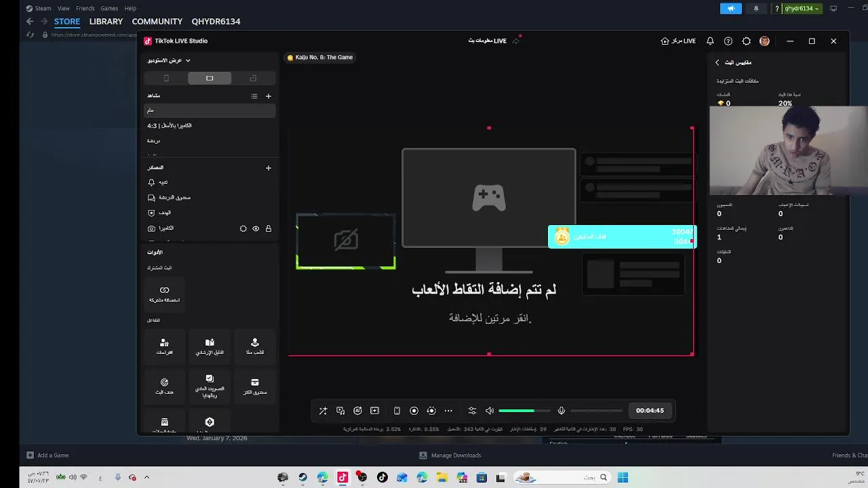Open the media and music tool

click(x=340, y=411)
